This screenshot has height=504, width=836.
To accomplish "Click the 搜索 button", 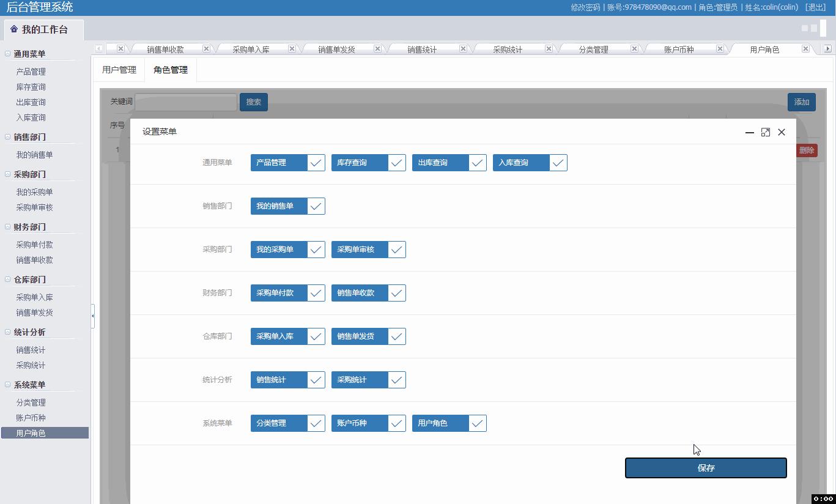I will [x=254, y=102].
